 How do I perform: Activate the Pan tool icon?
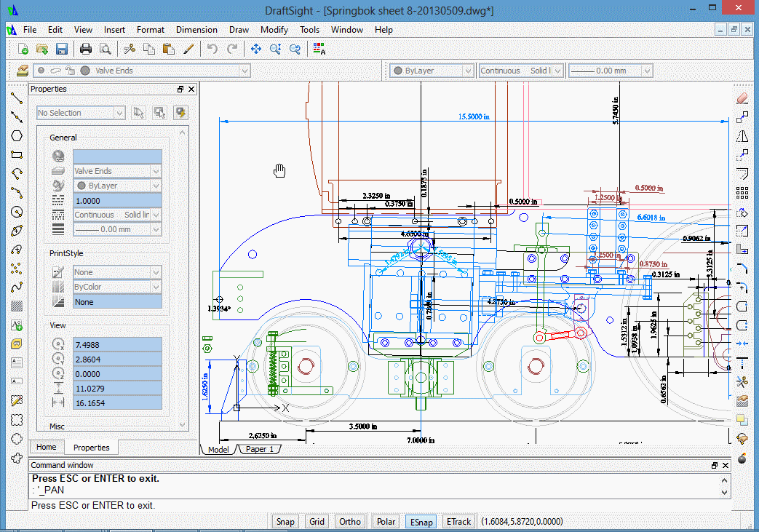tap(256, 49)
